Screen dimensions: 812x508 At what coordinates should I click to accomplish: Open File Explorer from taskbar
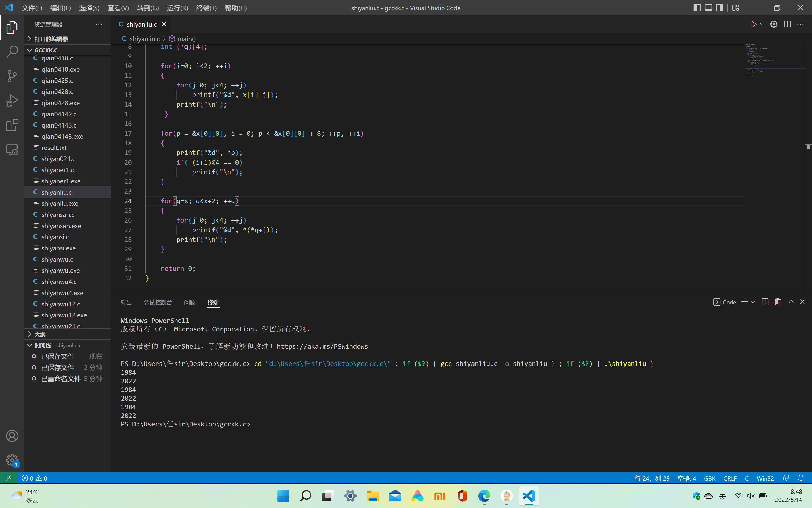(373, 496)
